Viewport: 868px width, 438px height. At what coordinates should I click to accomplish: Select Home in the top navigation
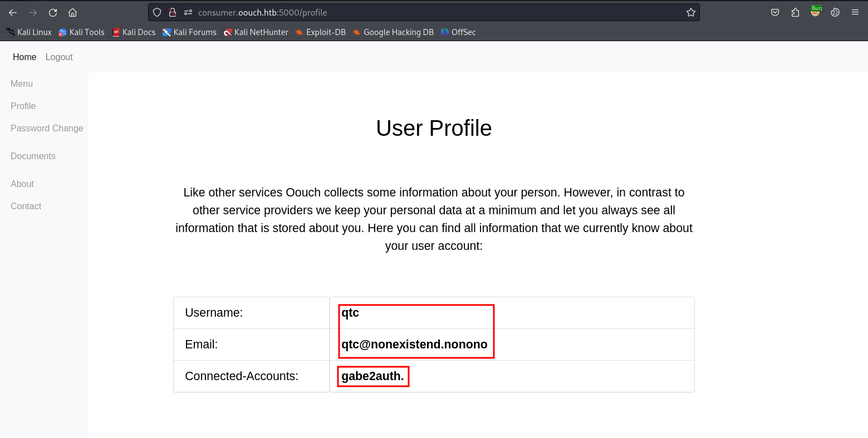point(24,57)
